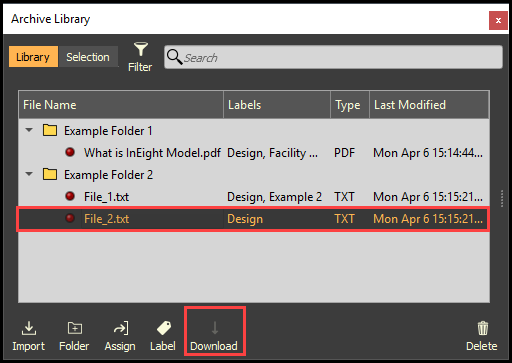Switch to the Selection tab

(88, 57)
